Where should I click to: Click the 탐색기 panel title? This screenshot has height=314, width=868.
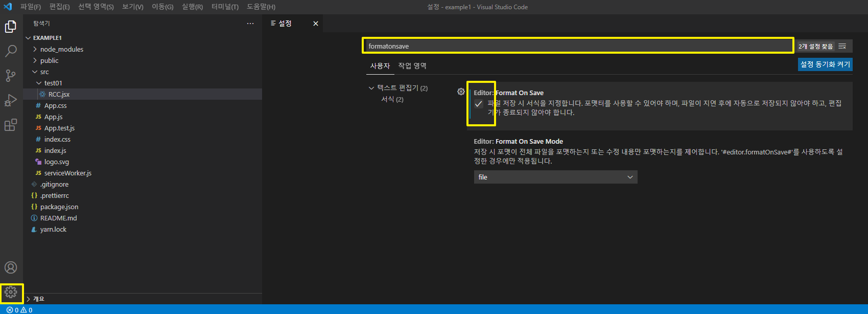tap(41, 24)
